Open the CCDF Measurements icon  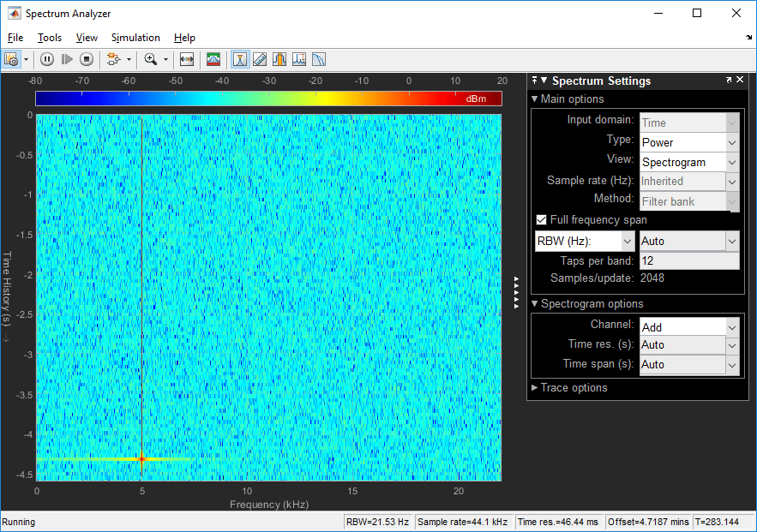(319, 59)
